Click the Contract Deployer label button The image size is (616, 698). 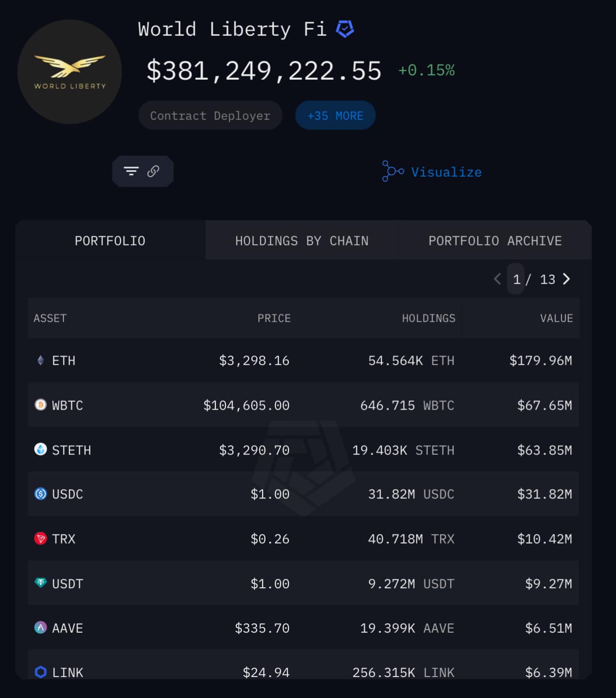210,116
